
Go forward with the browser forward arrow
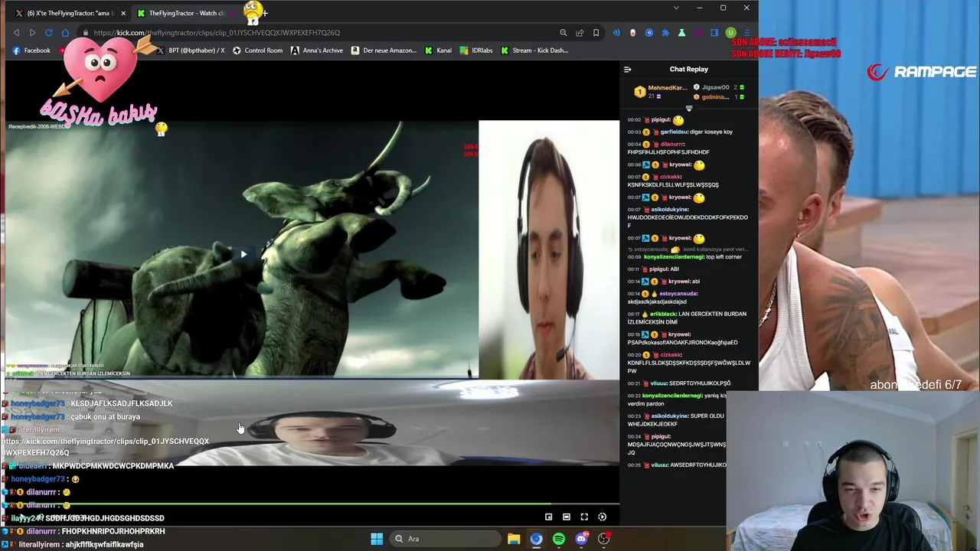coord(32,33)
